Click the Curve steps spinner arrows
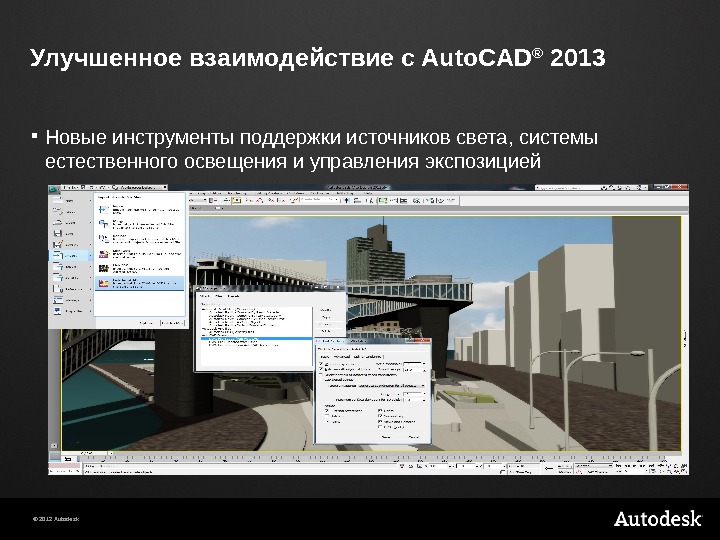 tap(424, 394)
